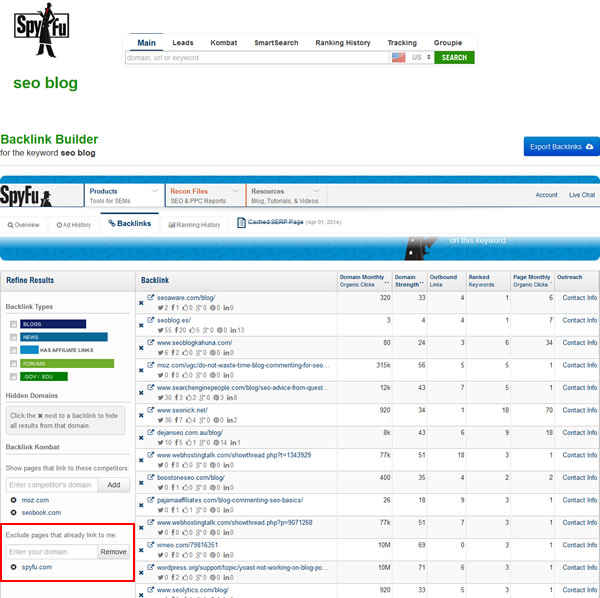Switch to the Leads tab
The width and height of the screenshot is (600, 598).
coord(183,42)
